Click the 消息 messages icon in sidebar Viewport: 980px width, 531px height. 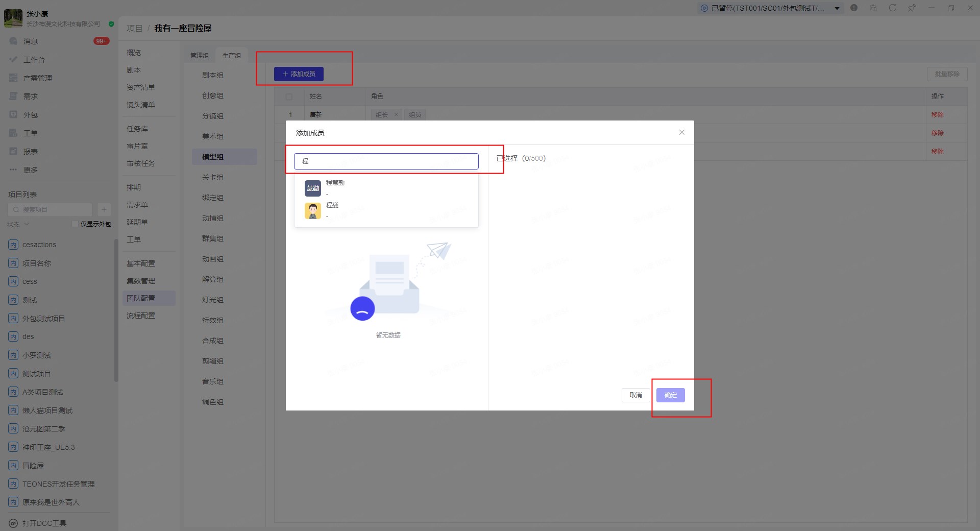pyautogui.click(x=13, y=41)
